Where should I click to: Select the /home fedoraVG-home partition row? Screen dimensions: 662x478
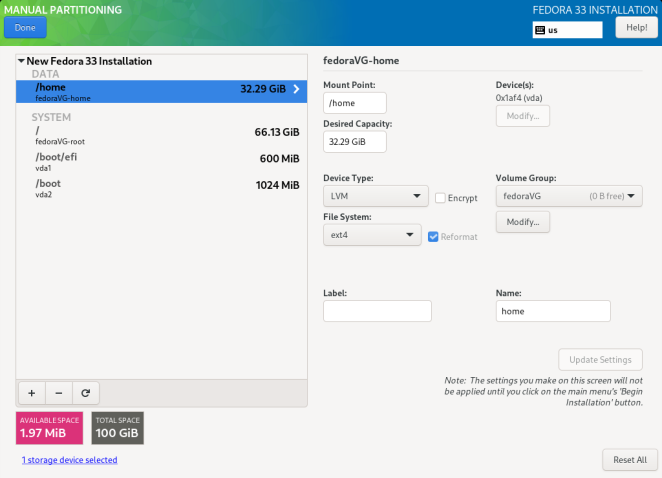[162, 92]
